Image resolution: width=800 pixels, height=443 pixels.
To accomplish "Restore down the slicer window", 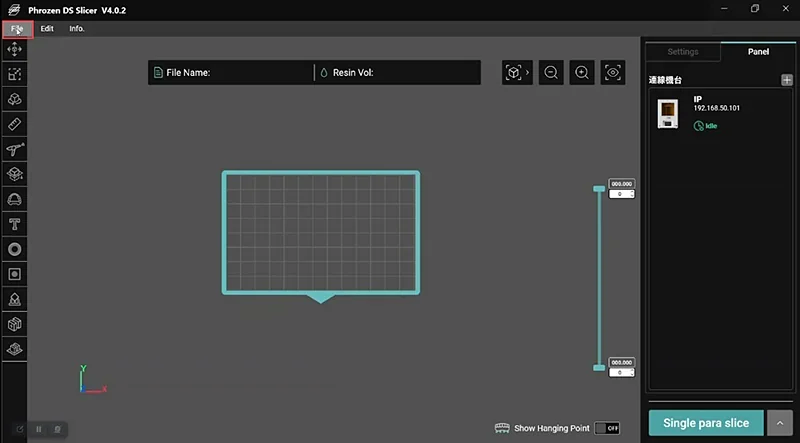I will [755, 9].
